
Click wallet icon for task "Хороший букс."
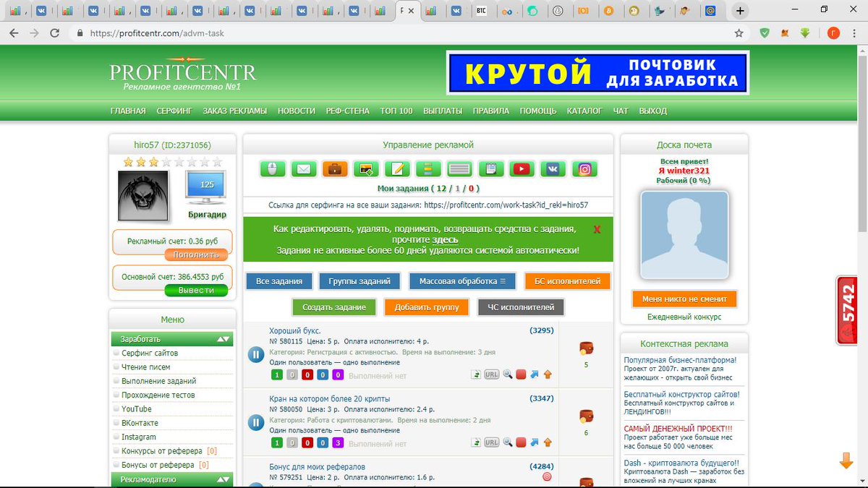[x=586, y=349]
